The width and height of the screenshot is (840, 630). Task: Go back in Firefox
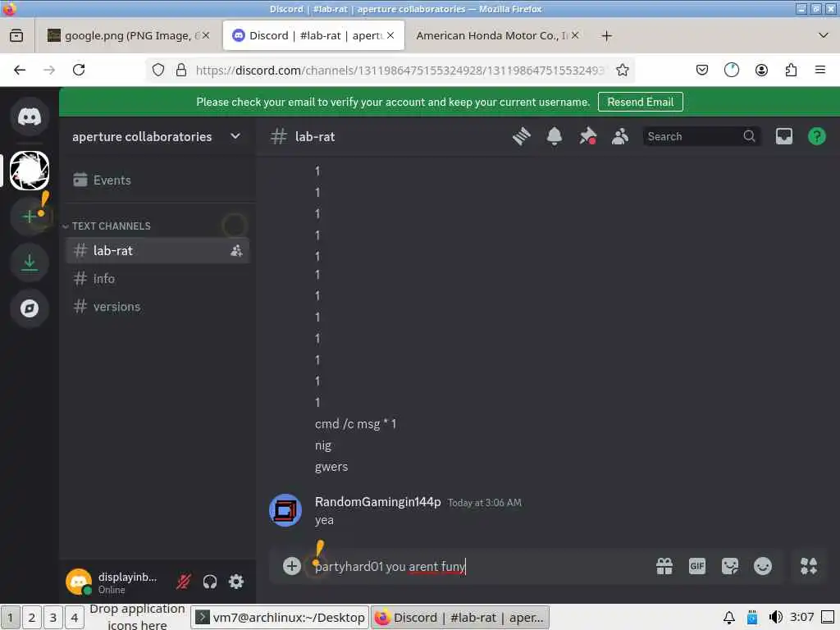coord(20,71)
